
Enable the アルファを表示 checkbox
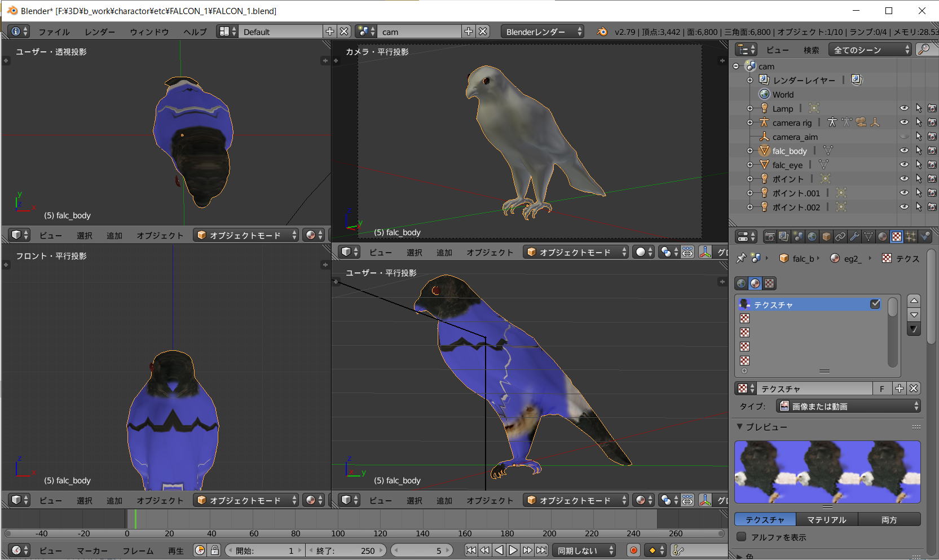tap(742, 537)
